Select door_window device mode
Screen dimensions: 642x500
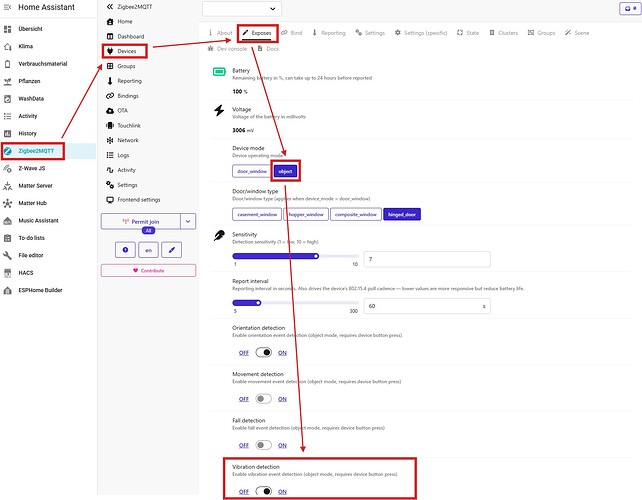click(x=252, y=171)
